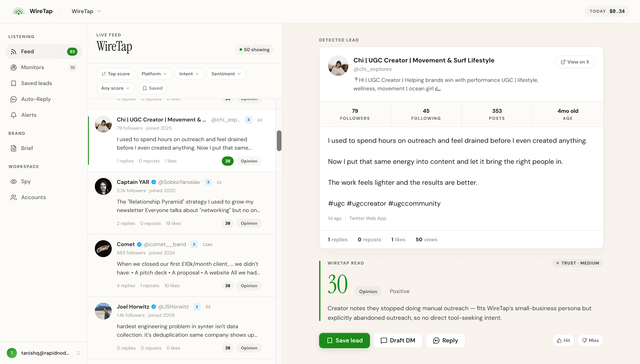The image size is (640, 364).
Task: Click the 50 views count
Action: click(426, 240)
